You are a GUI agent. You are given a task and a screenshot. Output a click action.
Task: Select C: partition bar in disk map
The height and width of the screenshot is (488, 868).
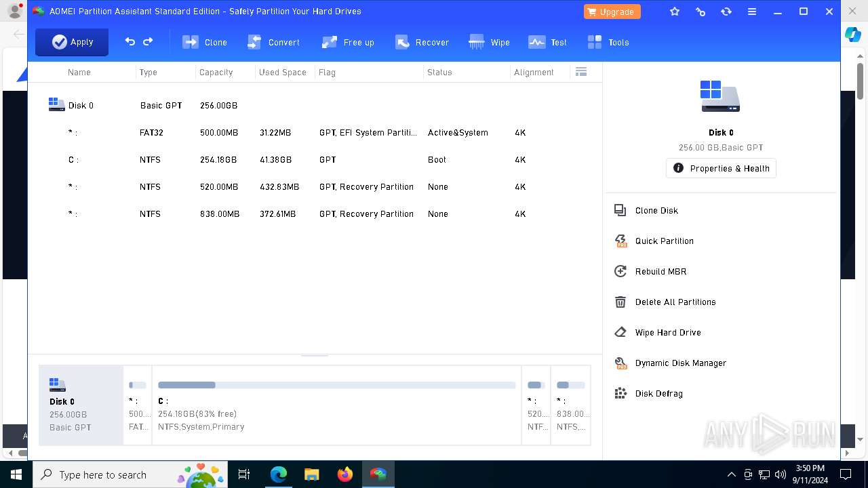(336, 405)
